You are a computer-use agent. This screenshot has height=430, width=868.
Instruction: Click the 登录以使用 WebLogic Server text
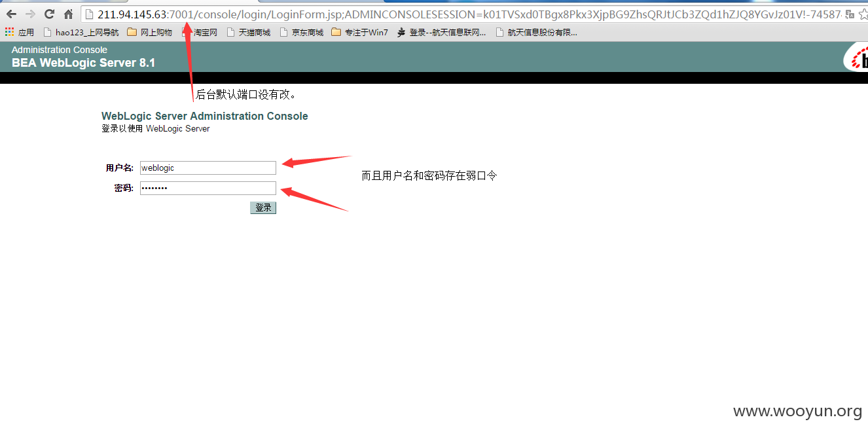click(156, 129)
